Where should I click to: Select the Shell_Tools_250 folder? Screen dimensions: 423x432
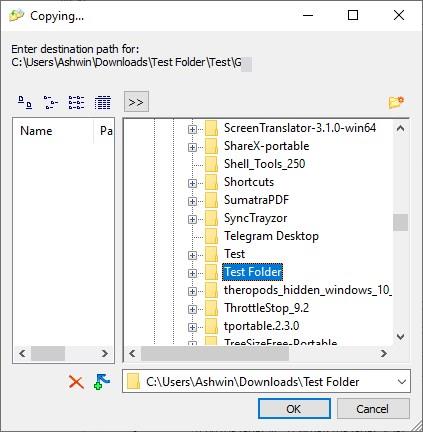pyautogui.click(x=264, y=164)
